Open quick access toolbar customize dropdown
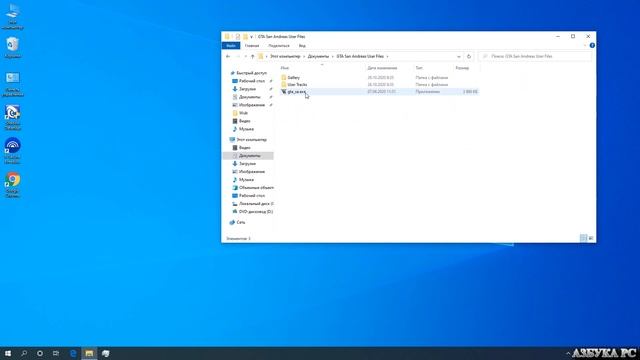This screenshot has width=640, height=360. coord(251,37)
